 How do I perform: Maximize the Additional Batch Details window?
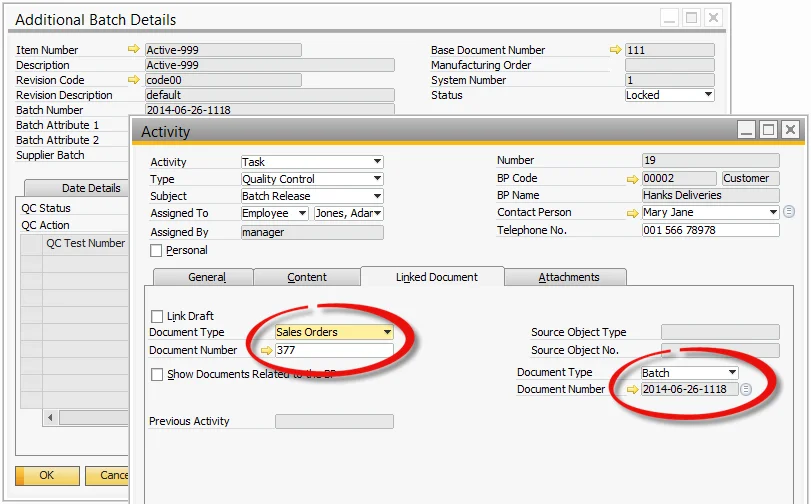coord(692,18)
